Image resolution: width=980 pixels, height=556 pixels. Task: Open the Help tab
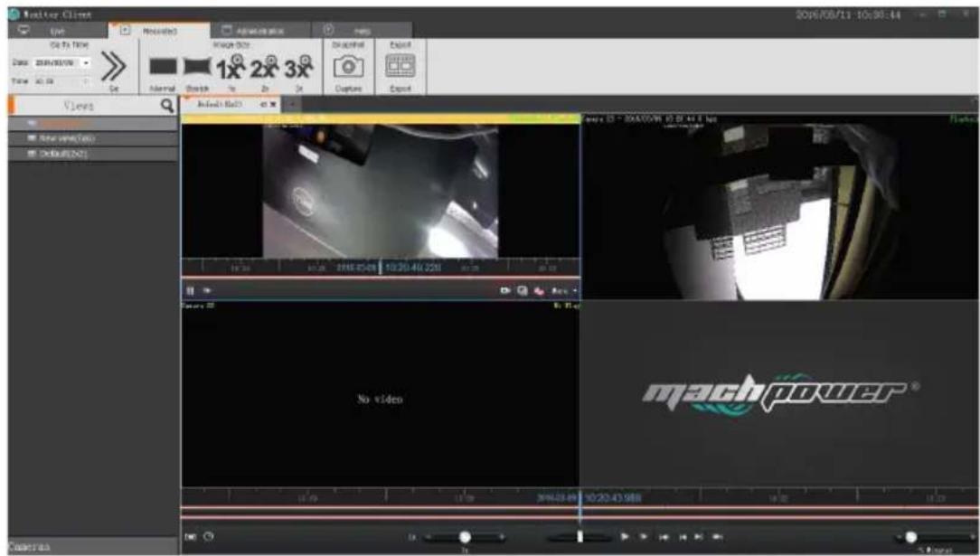click(x=362, y=31)
